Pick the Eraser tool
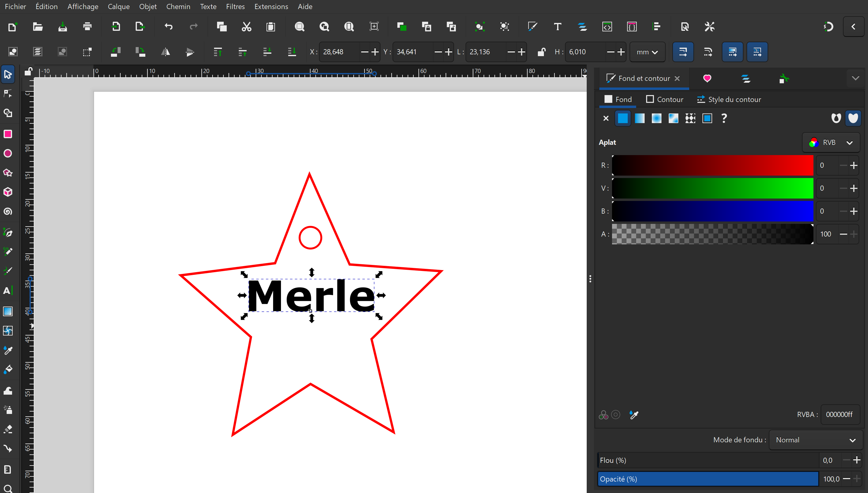The image size is (868, 493). tap(8, 429)
